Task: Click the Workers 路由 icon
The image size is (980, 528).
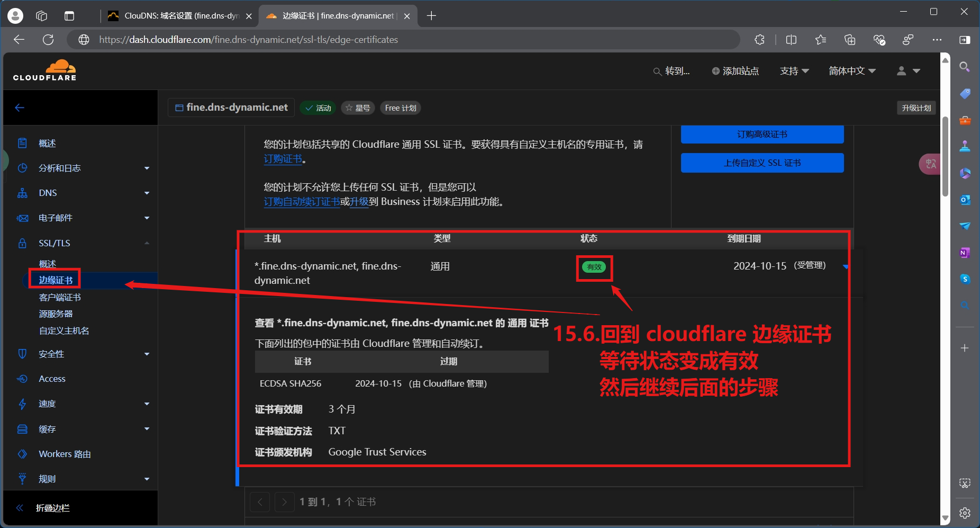Action: (22, 454)
